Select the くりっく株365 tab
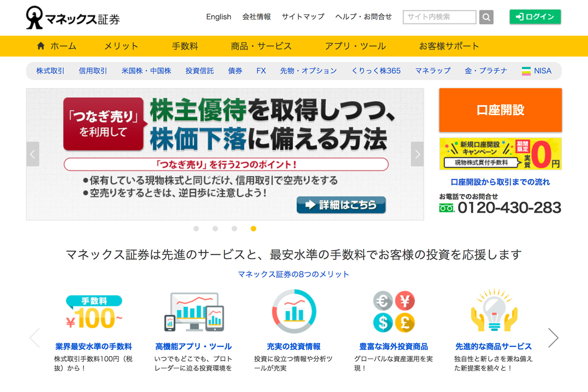This screenshot has width=588, height=392. [x=376, y=71]
